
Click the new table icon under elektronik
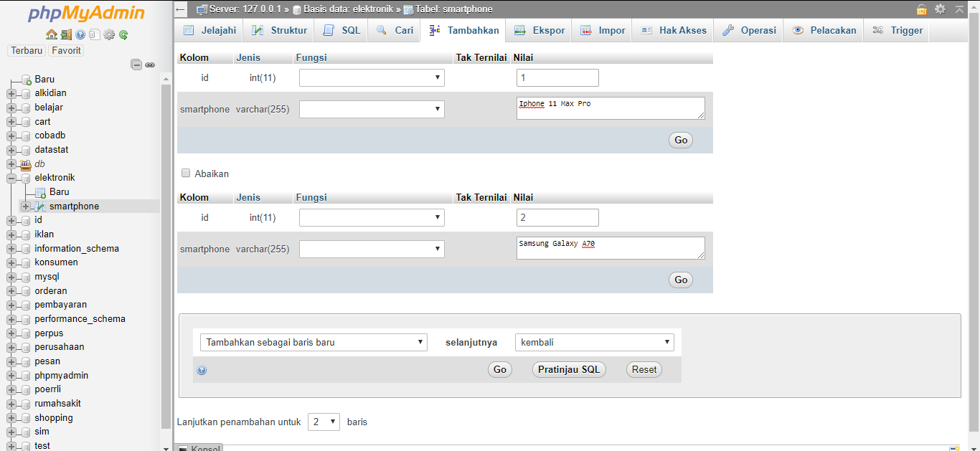(40, 192)
